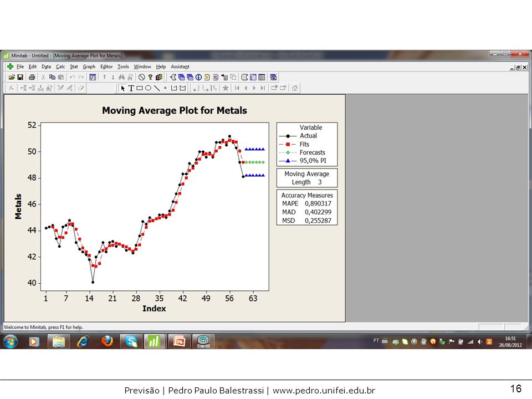
Task: Open the Help menu
Action: (x=161, y=67)
